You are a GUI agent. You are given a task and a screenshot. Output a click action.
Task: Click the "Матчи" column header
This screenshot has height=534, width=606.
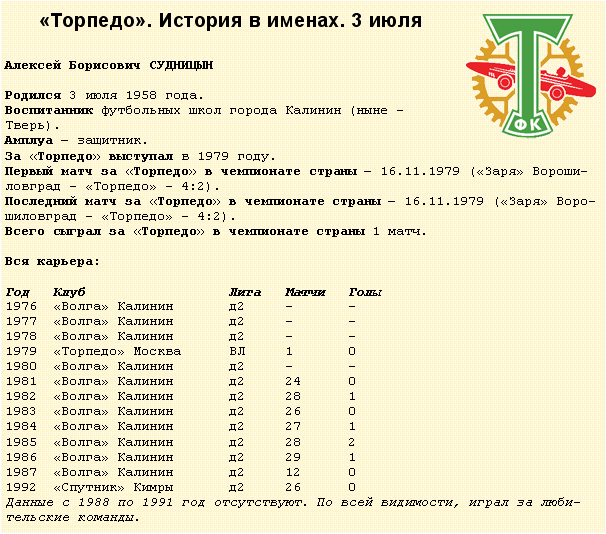(305, 292)
